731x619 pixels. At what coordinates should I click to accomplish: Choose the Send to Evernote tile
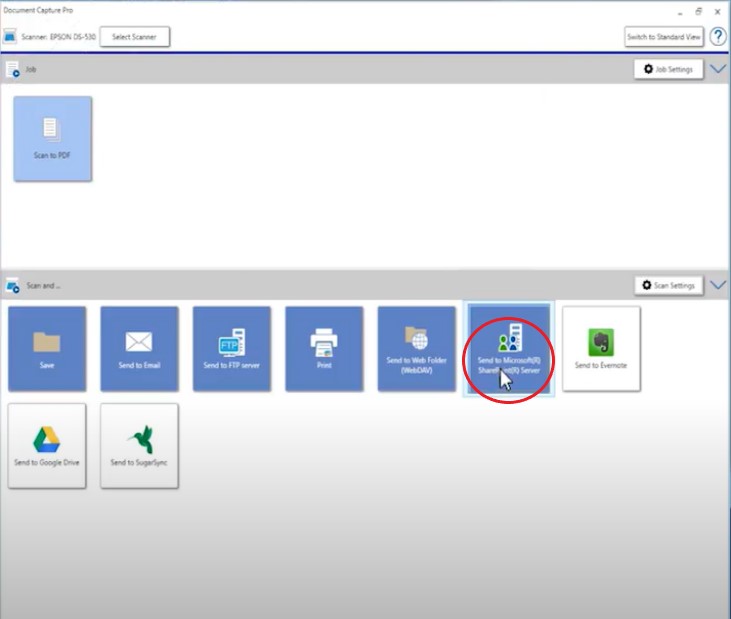[601, 348]
